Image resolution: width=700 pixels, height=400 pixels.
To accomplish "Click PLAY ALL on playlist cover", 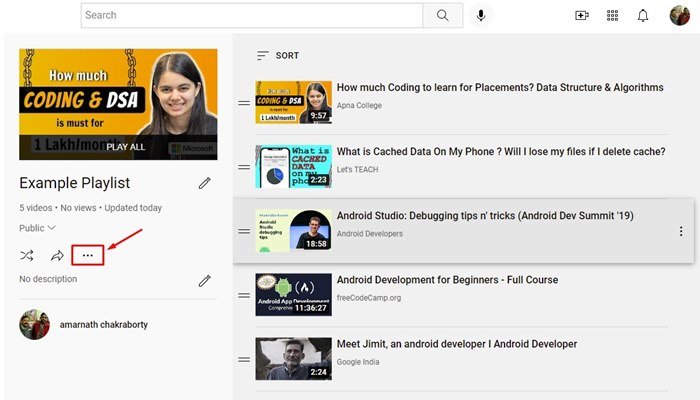I will pyautogui.click(x=126, y=147).
